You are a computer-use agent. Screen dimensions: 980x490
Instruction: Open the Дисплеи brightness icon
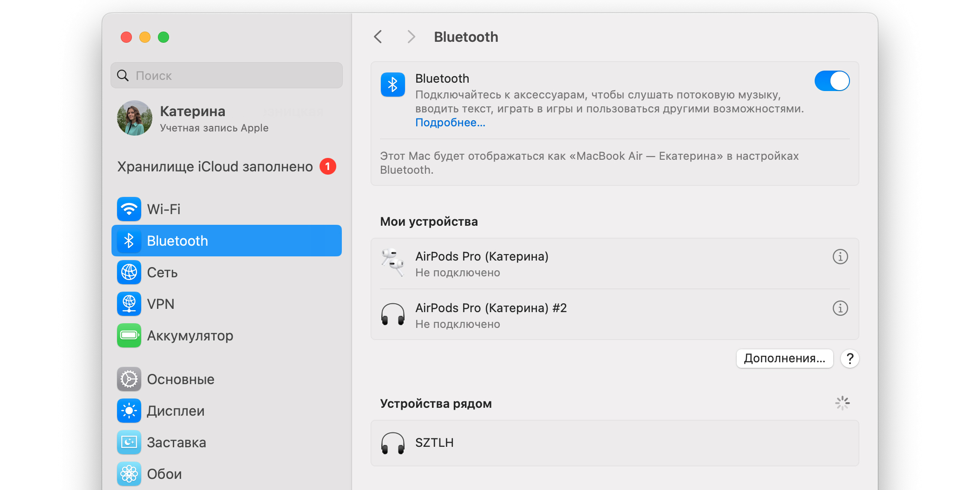point(129,411)
